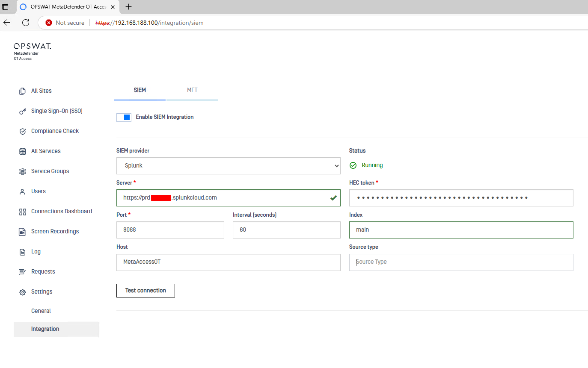Image resolution: width=588 pixels, height=368 pixels.
Task: Click the SIEM provider label
Action: click(133, 151)
